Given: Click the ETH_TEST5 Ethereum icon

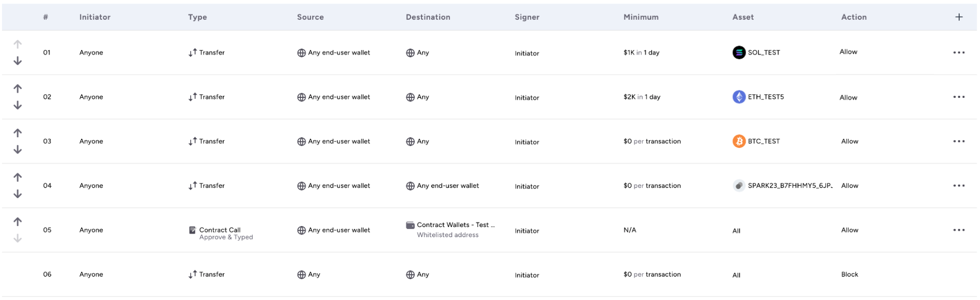Looking at the screenshot, I should tap(739, 97).
